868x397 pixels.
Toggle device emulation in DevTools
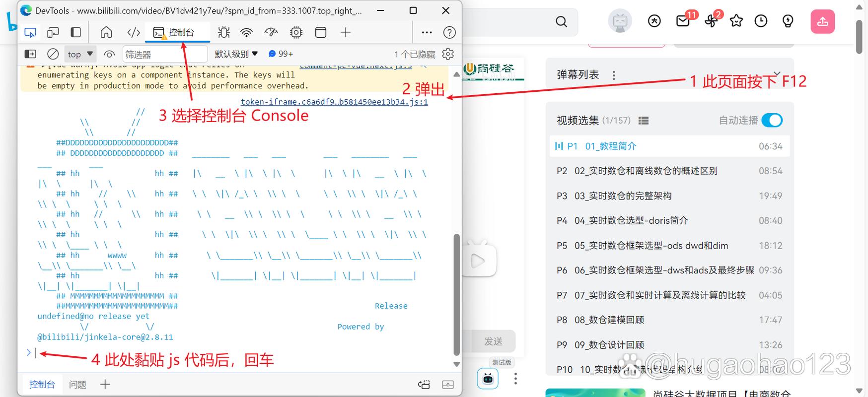[53, 33]
